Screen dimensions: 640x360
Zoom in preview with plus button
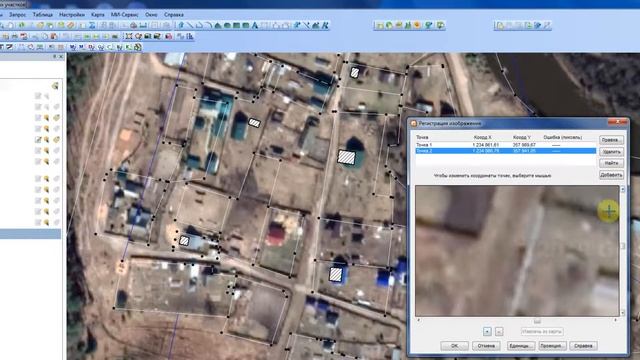(487, 331)
